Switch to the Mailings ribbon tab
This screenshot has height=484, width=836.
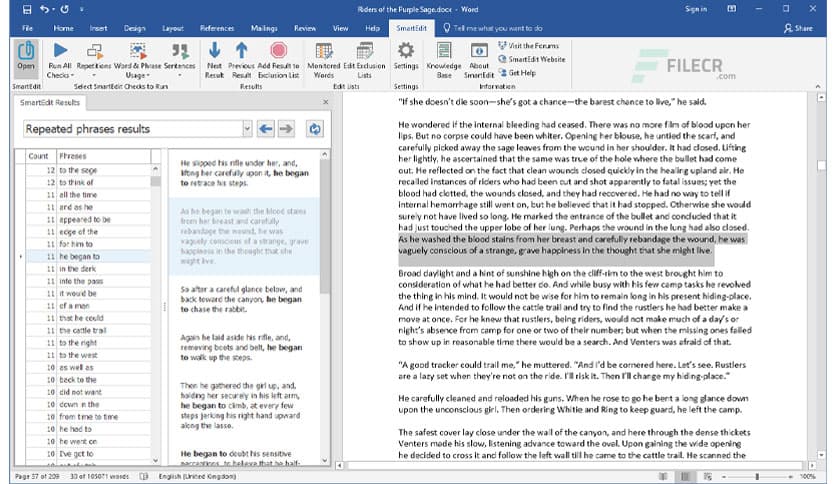point(264,28)
